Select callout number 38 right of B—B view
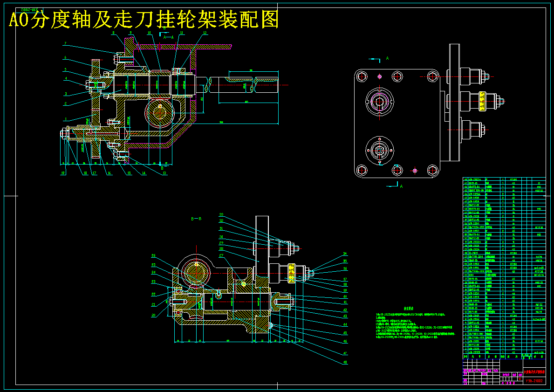The image size is (554, 392). [345, 284]
